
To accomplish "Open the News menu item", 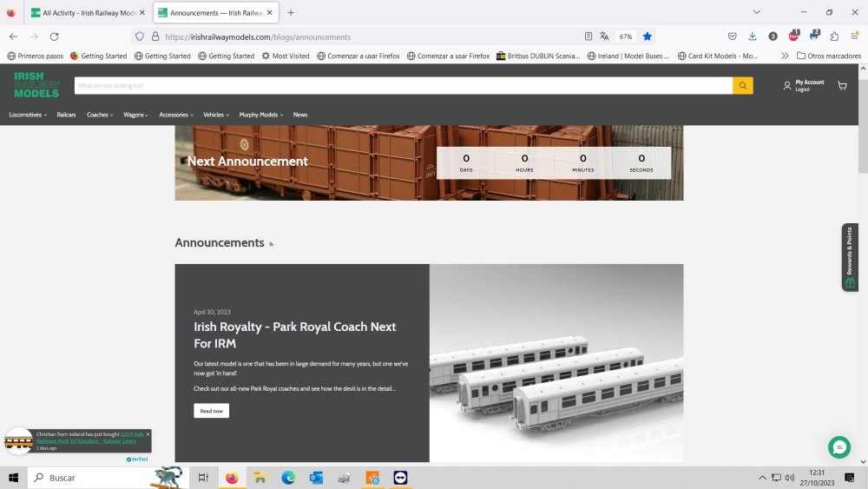I will [x=300, y=115].
